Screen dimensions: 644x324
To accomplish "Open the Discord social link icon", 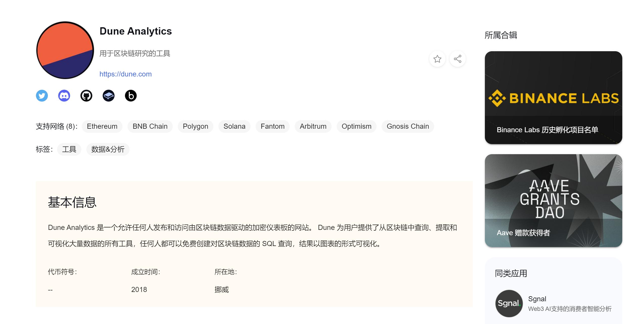I will click(x=64, y=96).
